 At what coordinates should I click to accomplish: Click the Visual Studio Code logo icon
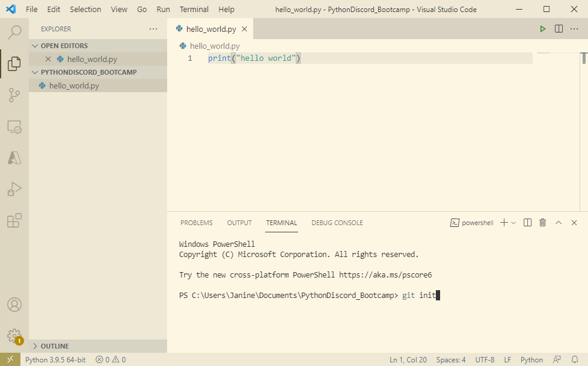[x=11, y=9]
